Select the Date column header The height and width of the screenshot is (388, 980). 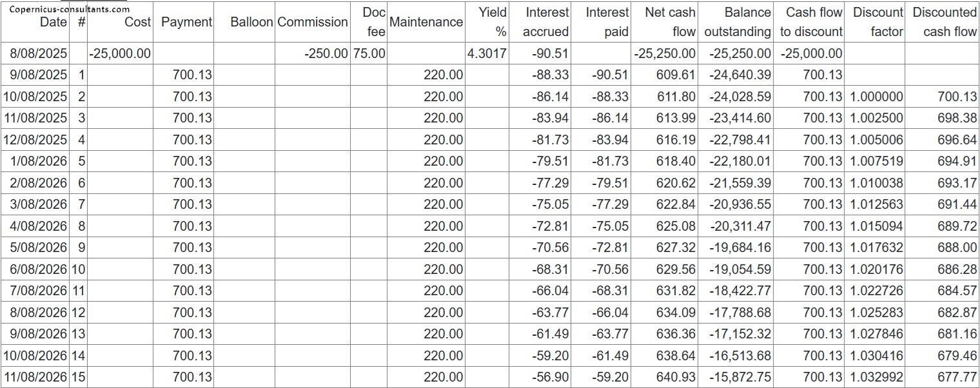pos(53,22)
